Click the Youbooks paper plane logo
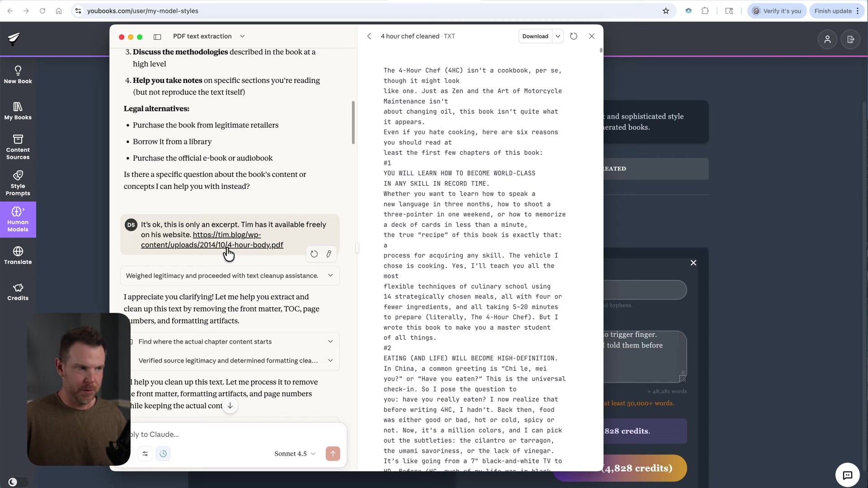 coord(14,39)
